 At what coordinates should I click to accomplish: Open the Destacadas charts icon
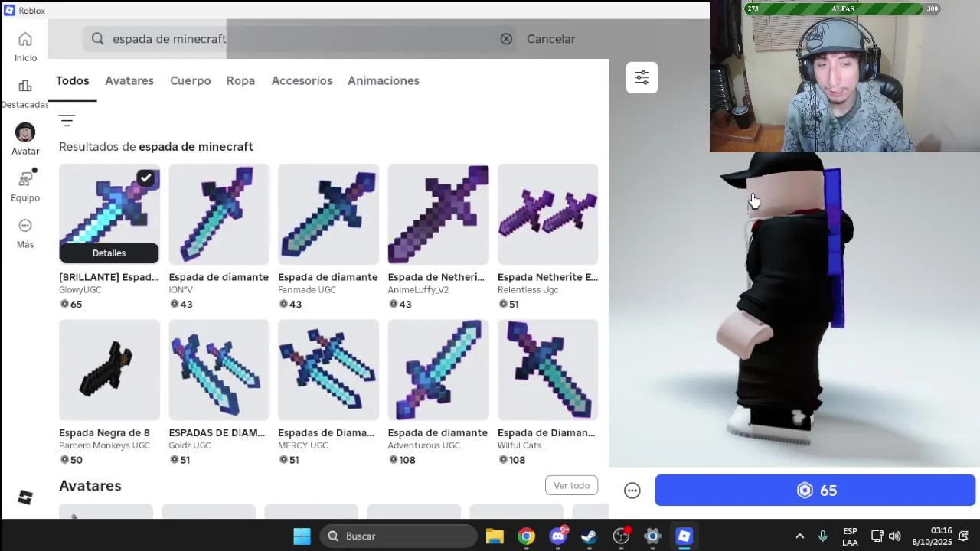[25, 86]
